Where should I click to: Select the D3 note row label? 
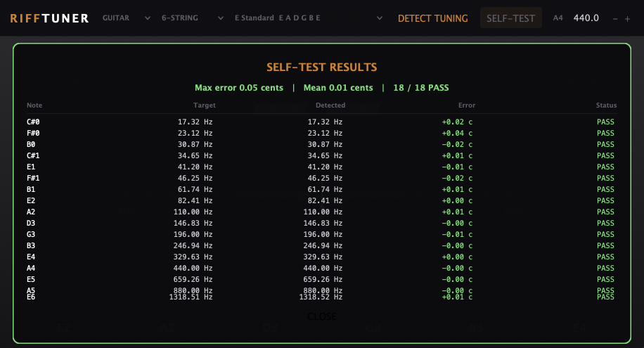click(x=31, y=223)
